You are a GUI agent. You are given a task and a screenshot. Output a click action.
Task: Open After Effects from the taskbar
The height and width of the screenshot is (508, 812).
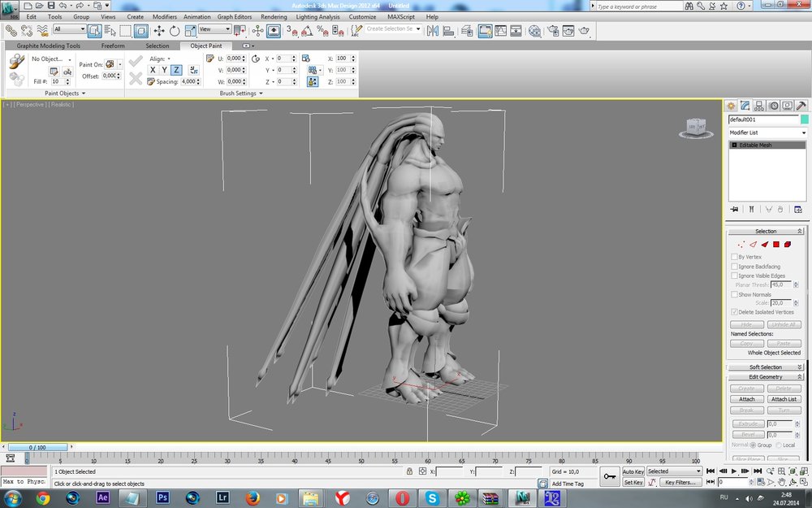[103, 497]
